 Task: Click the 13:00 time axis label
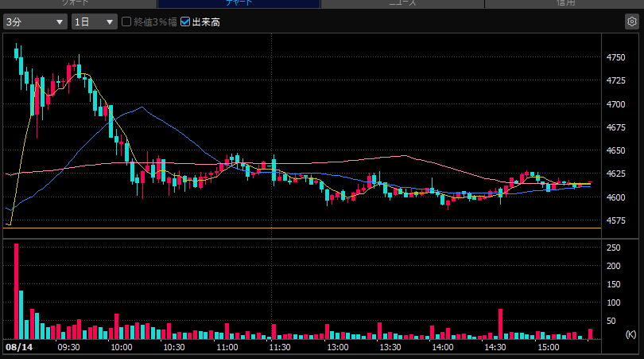(338, 347)
